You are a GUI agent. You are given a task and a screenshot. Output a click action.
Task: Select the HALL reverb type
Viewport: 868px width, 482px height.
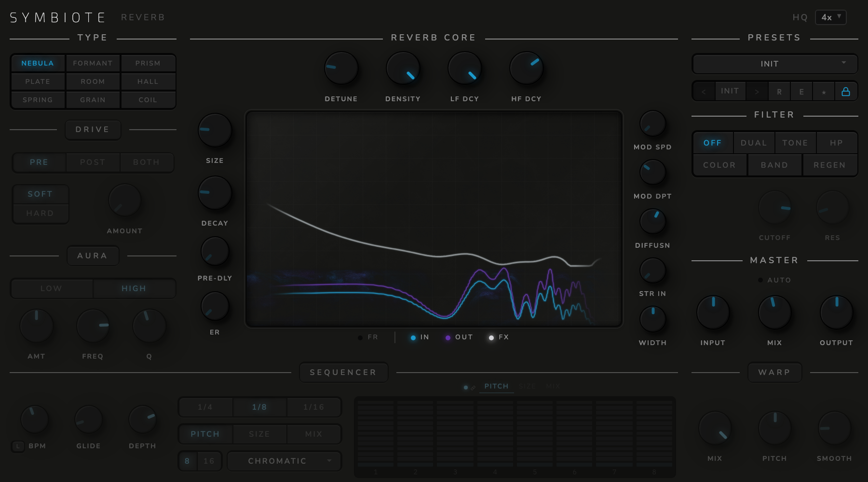(x=148, y=81)
